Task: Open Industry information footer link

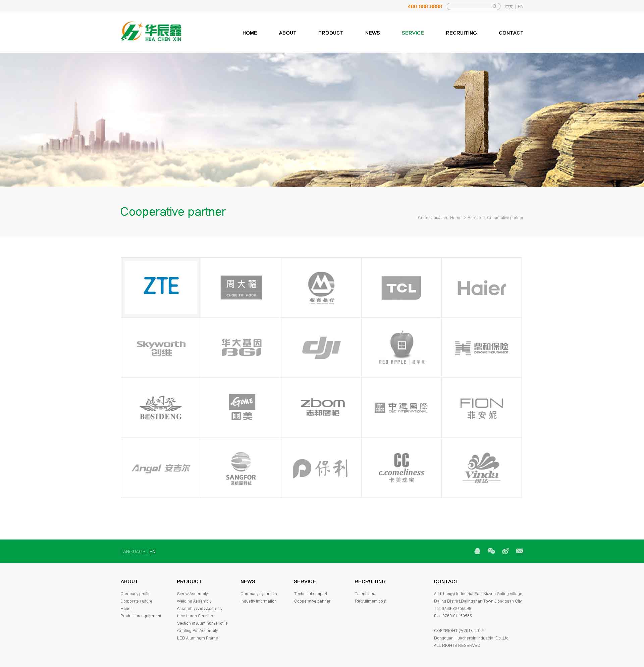Action: 258,601
